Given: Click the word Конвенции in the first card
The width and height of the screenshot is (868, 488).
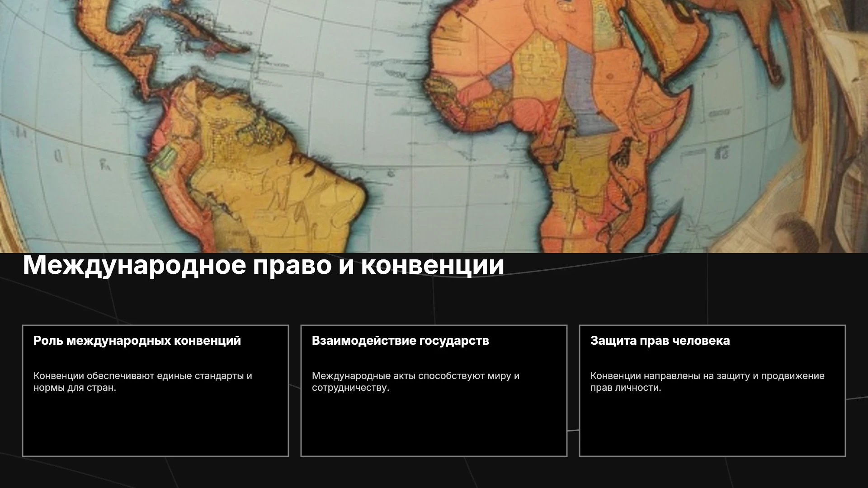Looking at the screenshot, I should [59, 376].
